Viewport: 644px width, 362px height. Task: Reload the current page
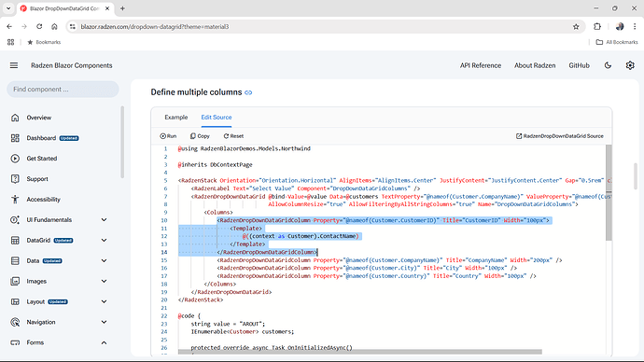[x=39, y=27]
